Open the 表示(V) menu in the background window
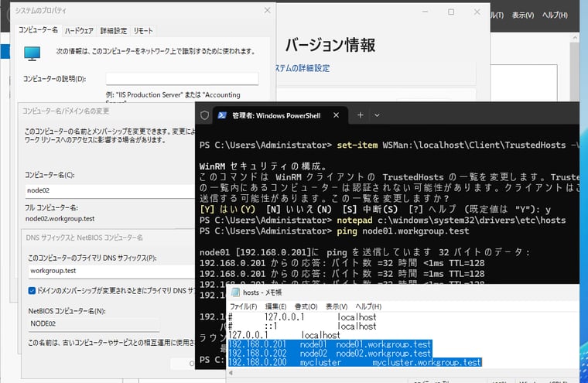 click(523, 15)
